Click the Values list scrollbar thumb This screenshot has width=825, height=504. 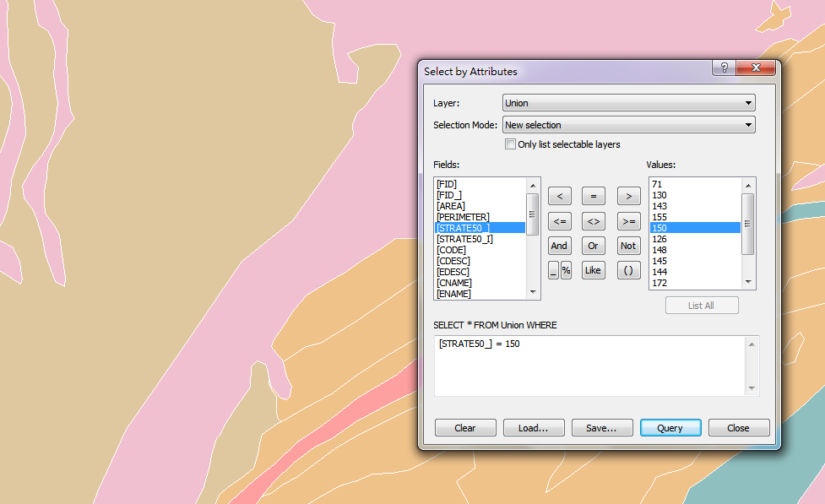[748, 224]
